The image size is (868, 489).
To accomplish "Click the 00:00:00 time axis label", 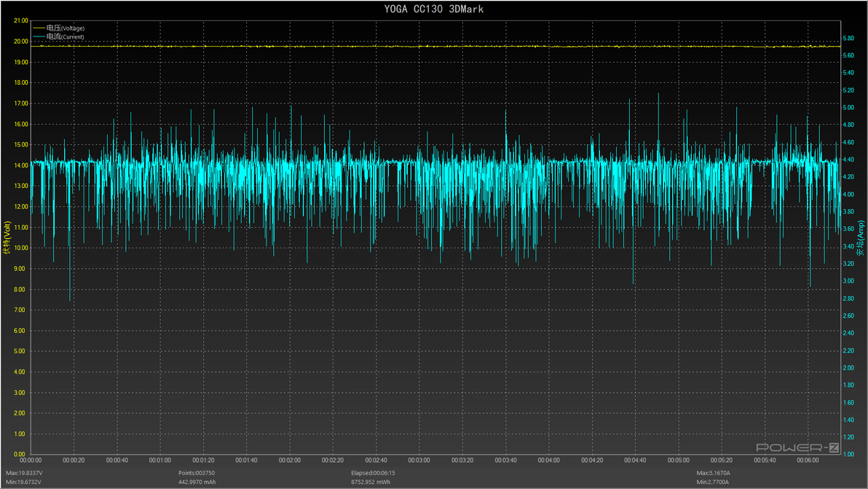I will coord(31,460).
